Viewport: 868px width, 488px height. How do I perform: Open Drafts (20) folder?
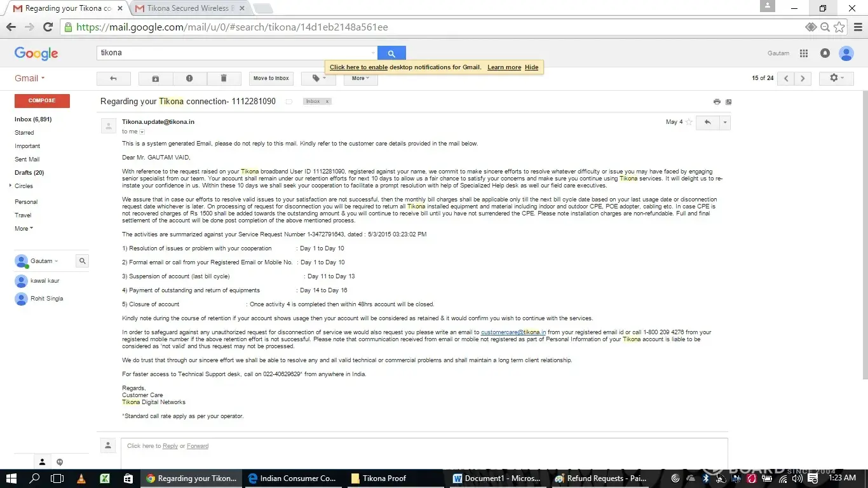click(29, 173)
